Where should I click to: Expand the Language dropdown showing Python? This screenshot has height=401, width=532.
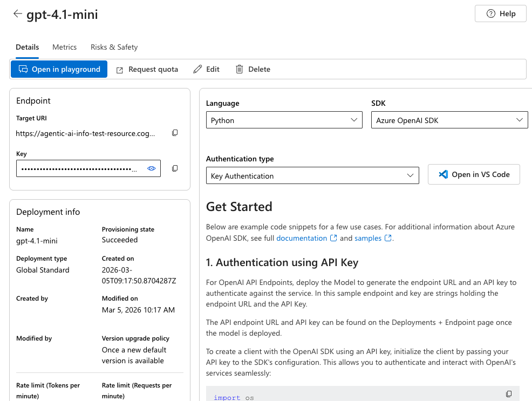pyautogui.click(x=284, y=120)
